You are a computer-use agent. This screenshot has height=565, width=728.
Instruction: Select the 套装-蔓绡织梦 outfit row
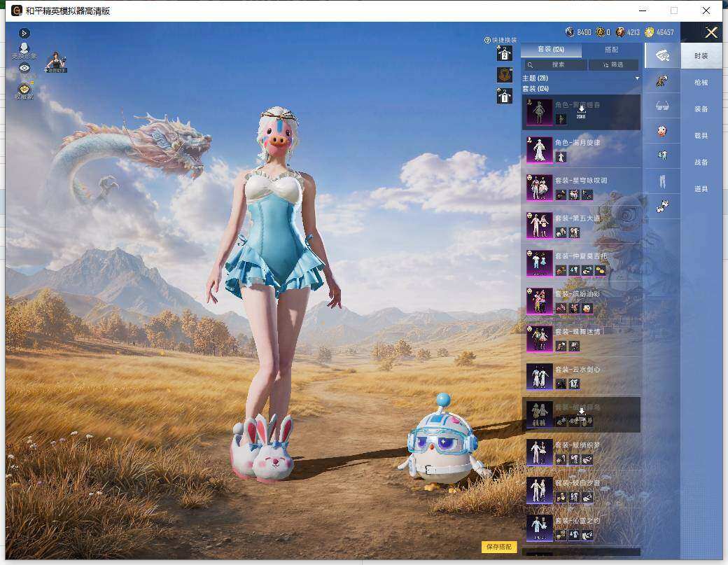(x=581, y=452)
